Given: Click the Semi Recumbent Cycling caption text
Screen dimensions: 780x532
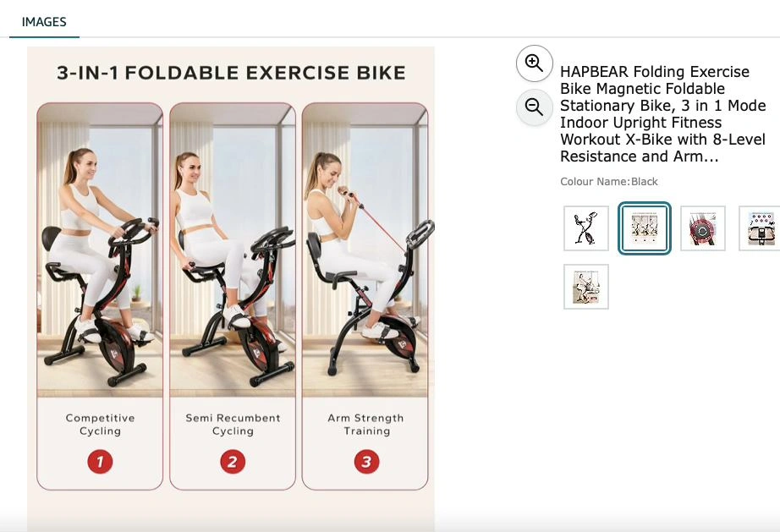Looking at the screenshot, I should click(x=233, y=425).
